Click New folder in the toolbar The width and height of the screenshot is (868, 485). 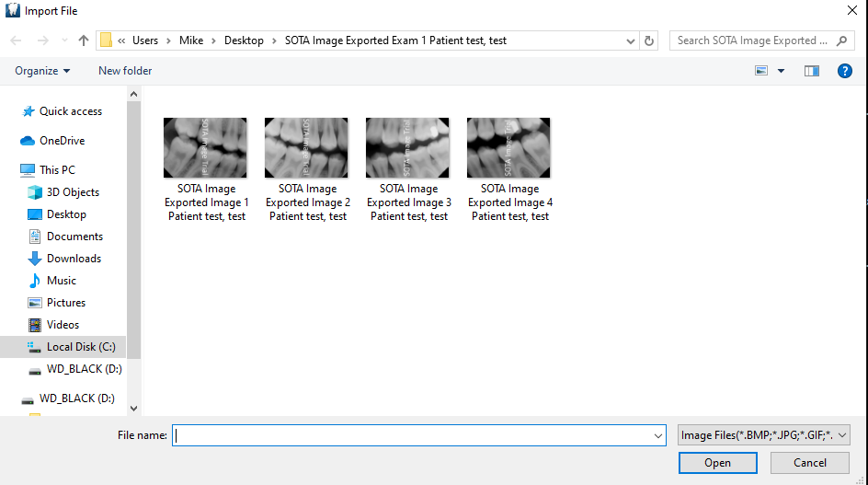pos(125,71)
